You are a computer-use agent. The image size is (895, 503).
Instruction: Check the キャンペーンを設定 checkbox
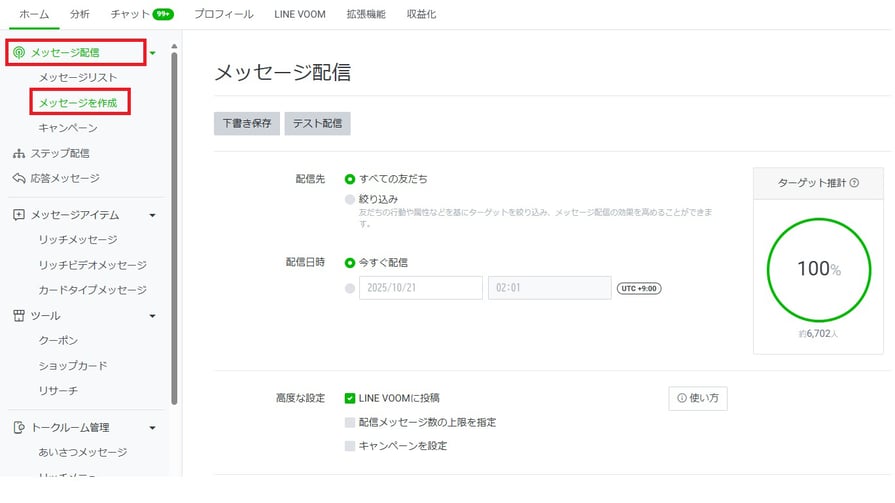pyautogui.click(x=350, y=446)
